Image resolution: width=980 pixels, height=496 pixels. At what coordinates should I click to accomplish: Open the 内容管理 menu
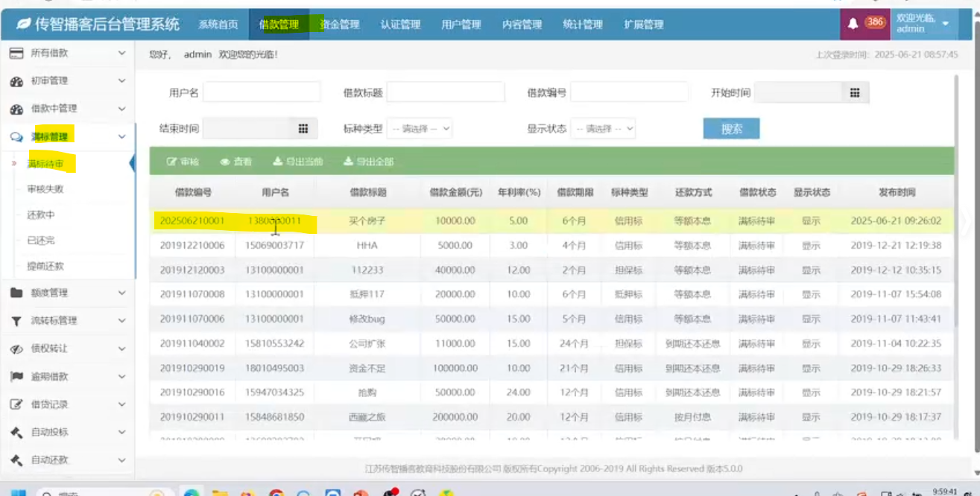pos(522,25)
